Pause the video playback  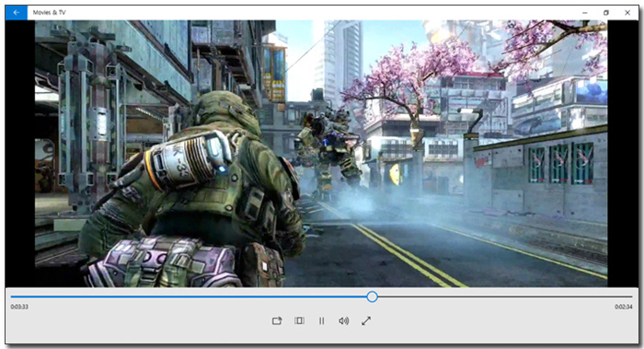click(x=322, y=320)
